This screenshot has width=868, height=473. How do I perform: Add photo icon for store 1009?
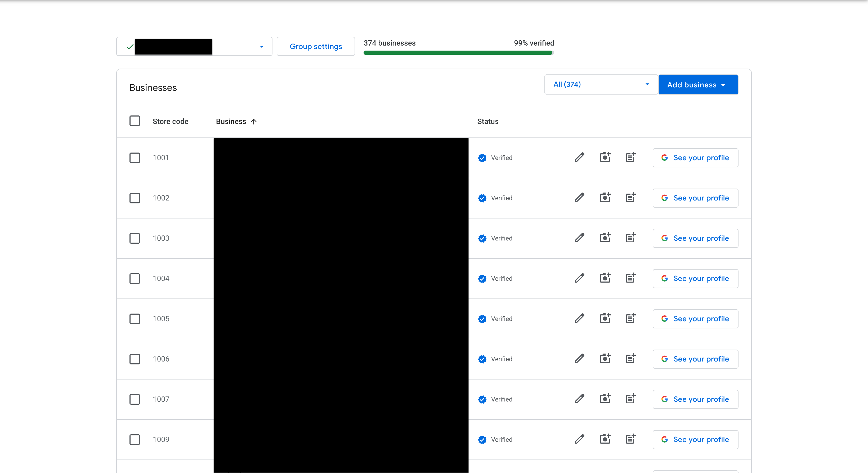click(x=605, y=439)
